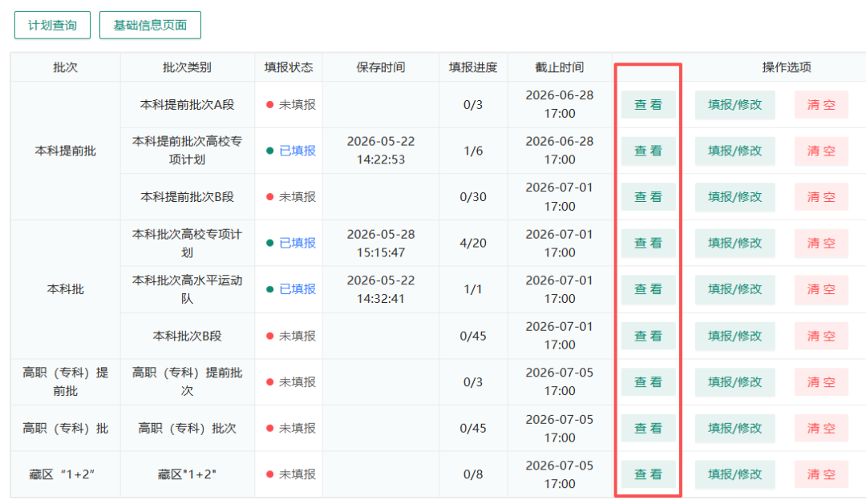Screen dimensions: 866x504
Task: Click deadline of 藏区"1+2" row
Action: (x=560, y=474)
